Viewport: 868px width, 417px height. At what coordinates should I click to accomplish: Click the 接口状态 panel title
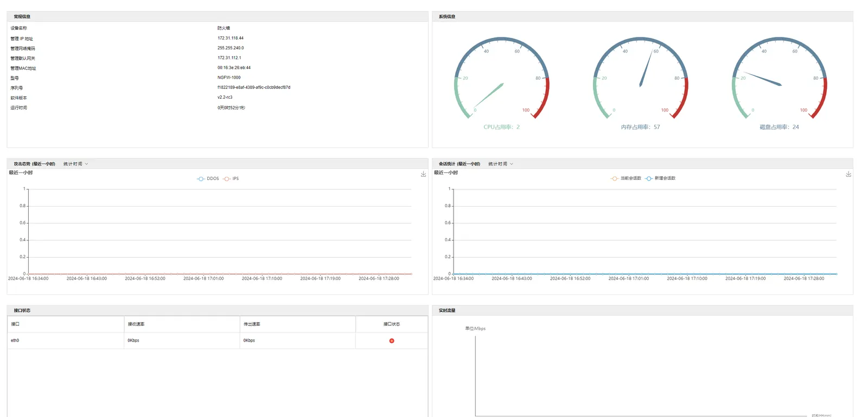pos(22,311)
